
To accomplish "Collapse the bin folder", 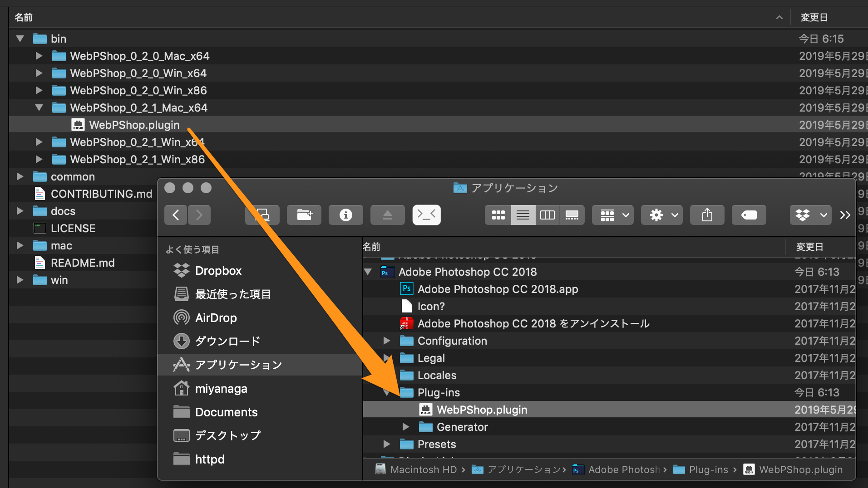I will pos(20,39).
